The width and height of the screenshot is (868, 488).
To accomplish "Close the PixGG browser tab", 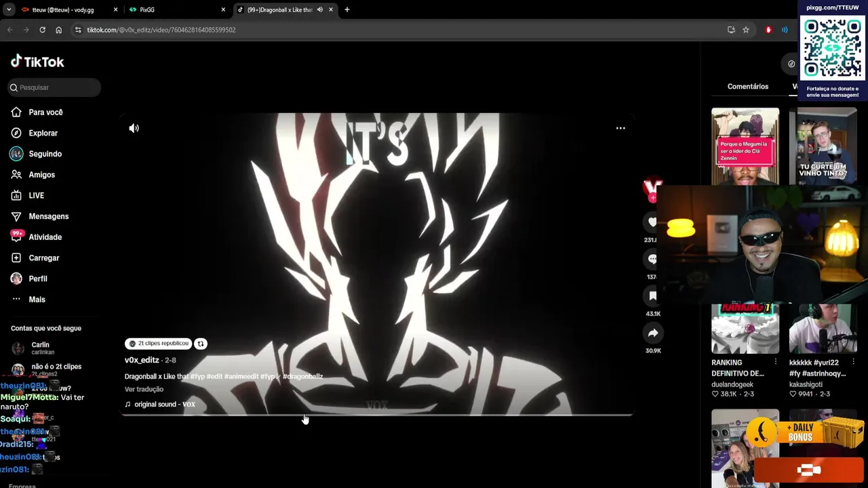I will (x=223, y=10).
